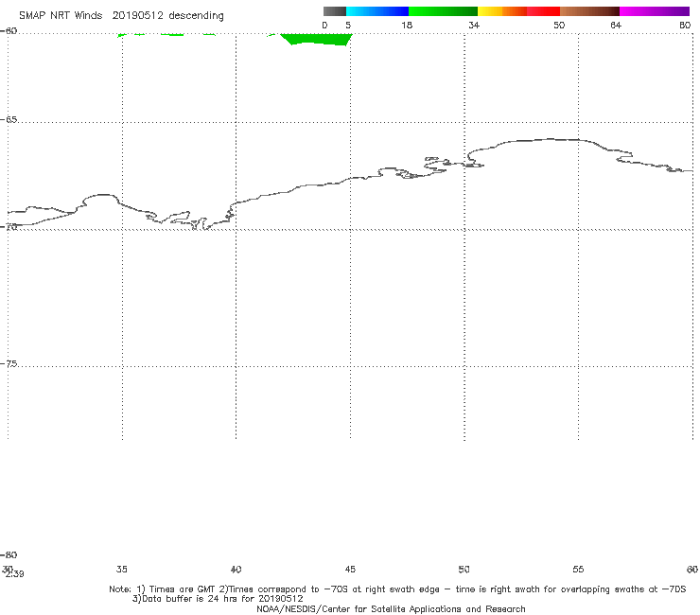Click the color bar label '34'
The height and width of the screenshot is (615, 700).
coord(474,25)
